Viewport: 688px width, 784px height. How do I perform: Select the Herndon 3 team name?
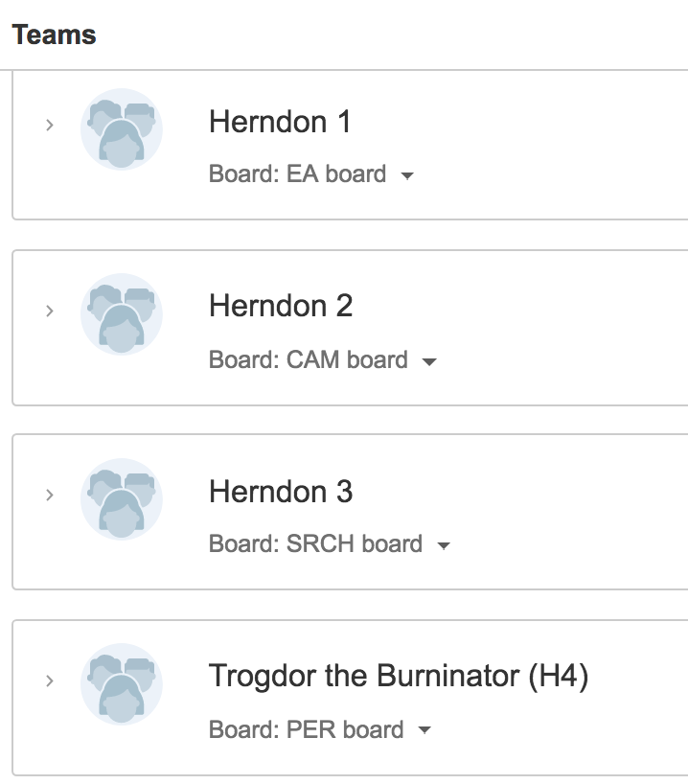(281, 491)
